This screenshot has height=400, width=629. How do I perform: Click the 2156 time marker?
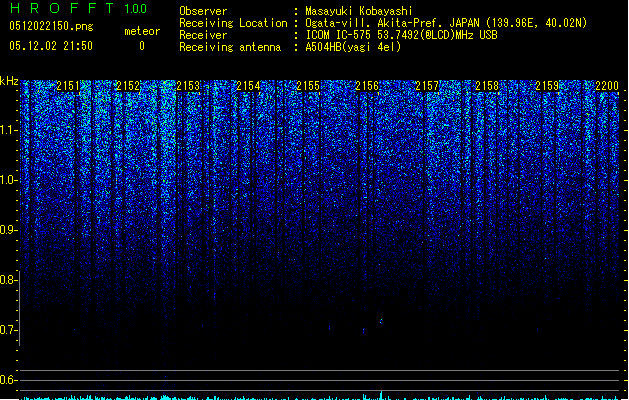(367, 86)
